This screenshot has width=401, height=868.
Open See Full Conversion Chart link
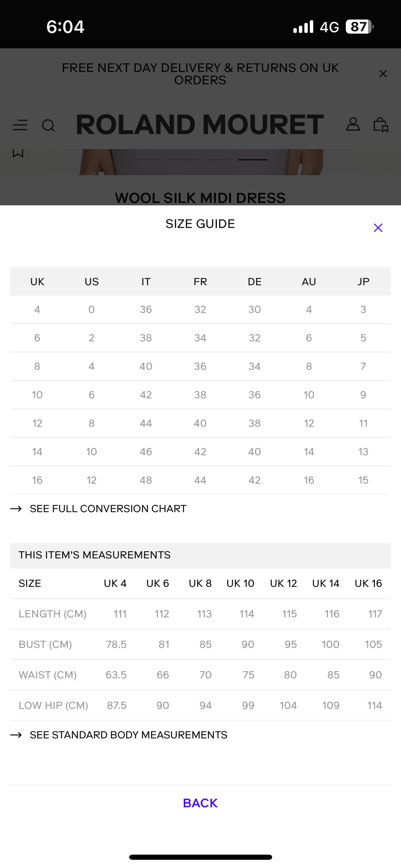[x=108, y=509]
